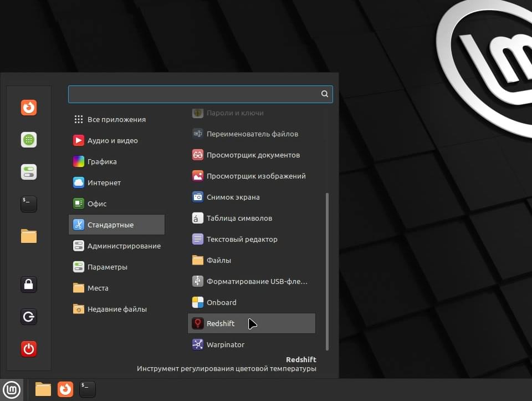Launch Просмотрщик изображений
This screenshot has height=401, width=532.
click(x=252, y=176)
